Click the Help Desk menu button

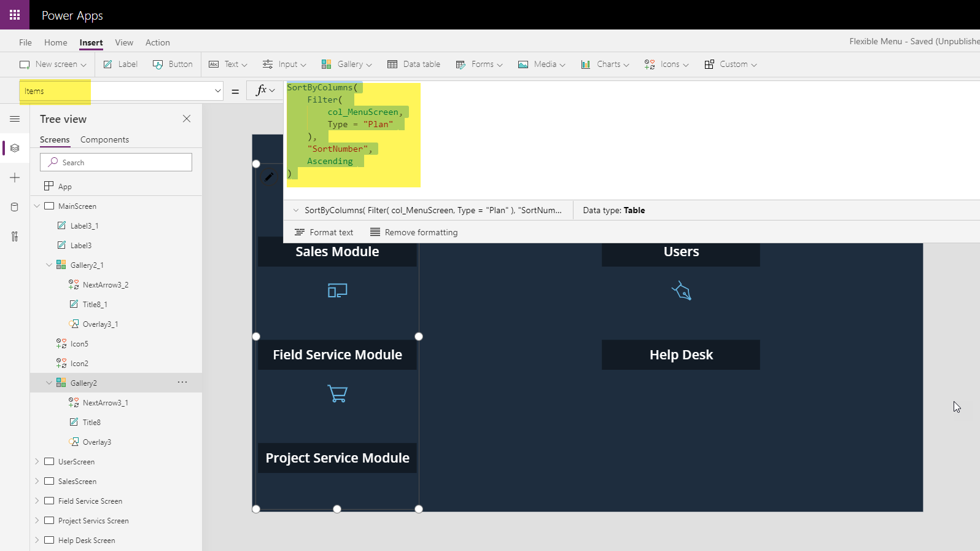(681, 354)
